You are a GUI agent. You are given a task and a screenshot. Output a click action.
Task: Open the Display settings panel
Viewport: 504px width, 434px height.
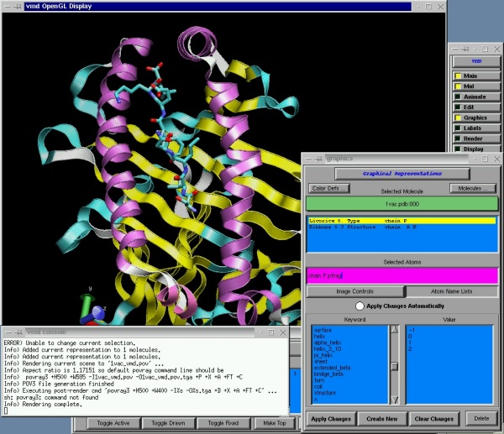point(475,149)
